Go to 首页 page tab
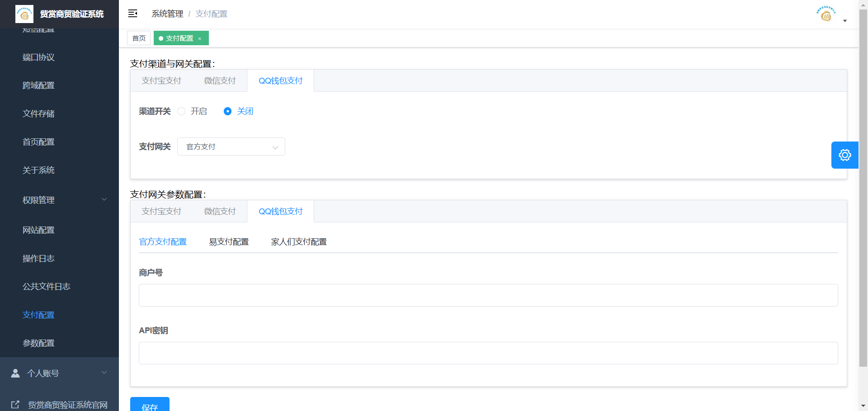Viewport: 868px width, 411px height. (139, 38)
